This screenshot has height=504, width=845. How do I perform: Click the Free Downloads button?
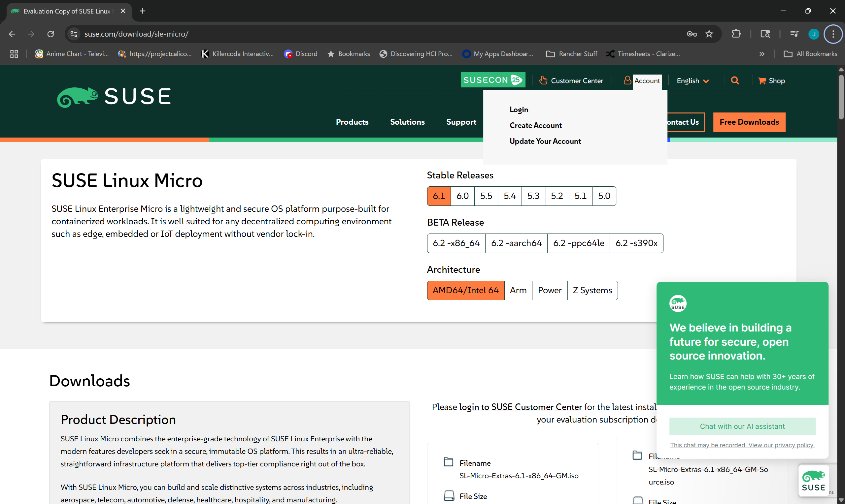point(749,122)
